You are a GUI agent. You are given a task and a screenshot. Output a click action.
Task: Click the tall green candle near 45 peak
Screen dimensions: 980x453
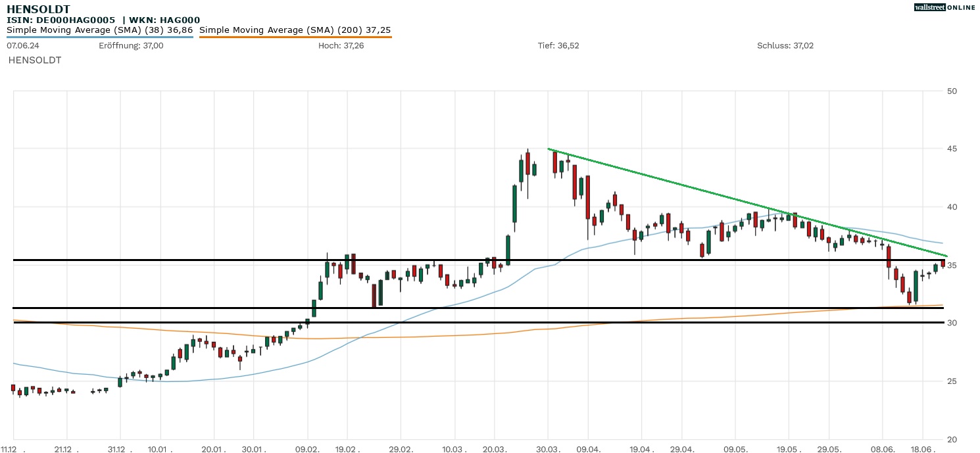(521, 170)
